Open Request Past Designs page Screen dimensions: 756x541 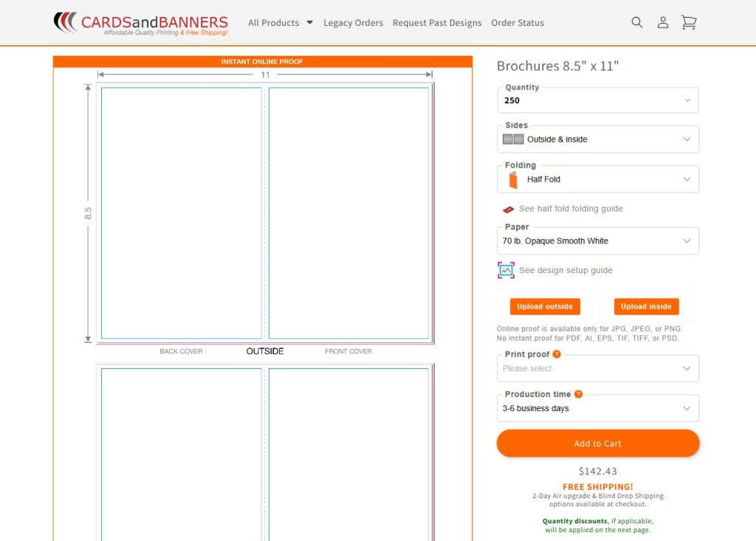tap(437, 23)
